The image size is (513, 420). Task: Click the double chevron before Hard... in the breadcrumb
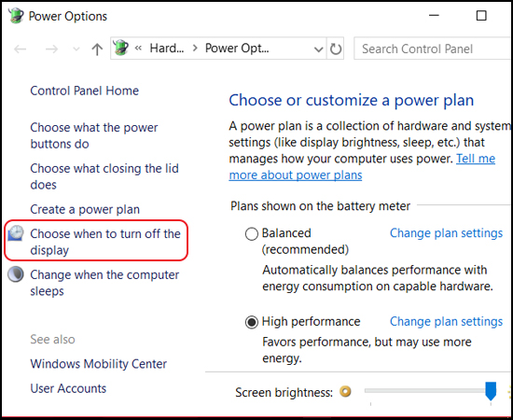point(138,49)
